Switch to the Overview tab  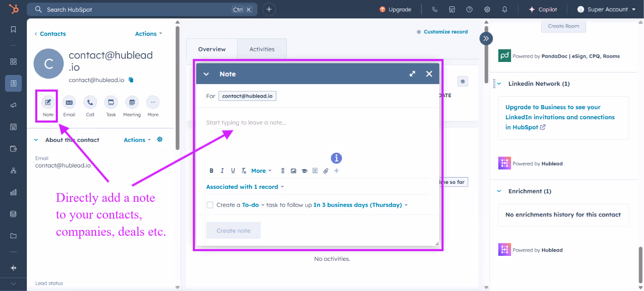(x=212, y=49)
